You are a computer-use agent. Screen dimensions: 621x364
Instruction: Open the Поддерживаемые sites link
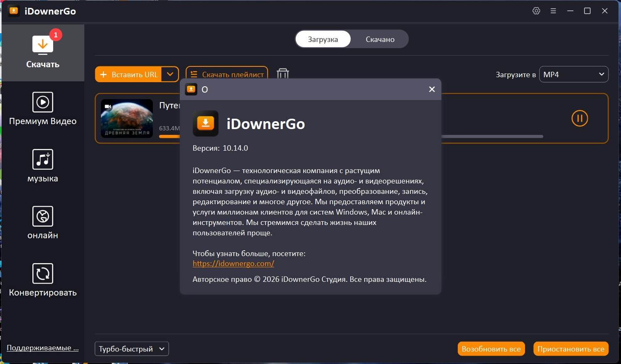(x=43, y=348)
